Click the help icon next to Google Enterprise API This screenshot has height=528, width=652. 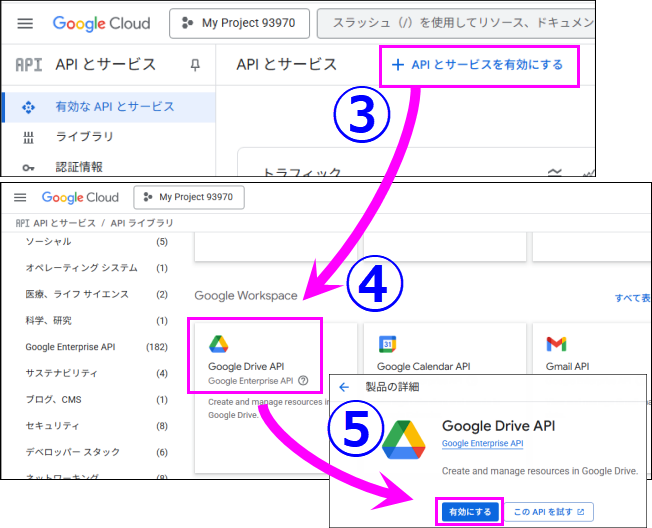click(x=304, y=380)
